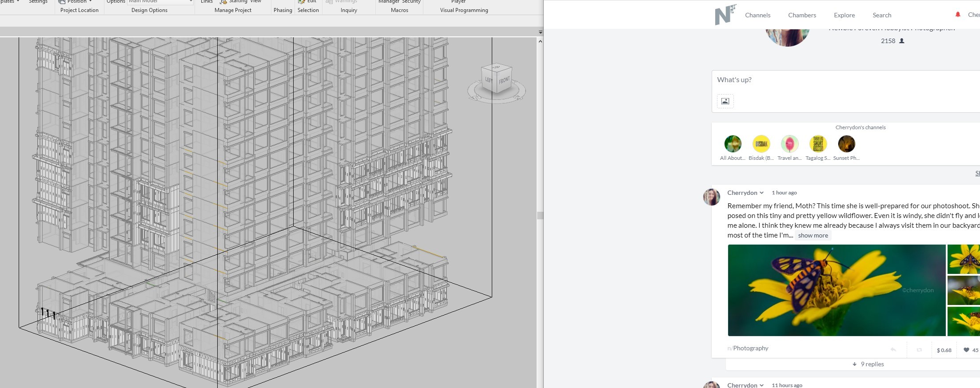Expand Cherrydon dropdown on 11 hours ago post
This screenshot has width=980, height=388.
pos(761,385)
